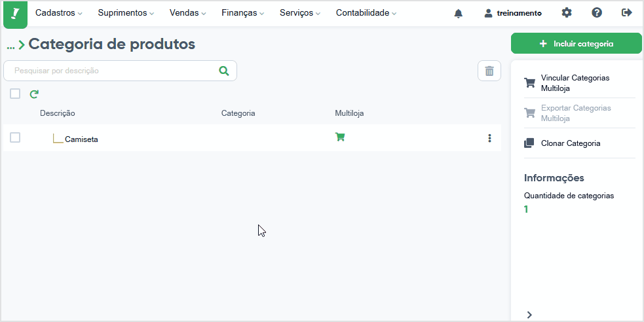Click the green logo home icon
The height and width of the screenshot is (322, 644).
pos(15,14)
